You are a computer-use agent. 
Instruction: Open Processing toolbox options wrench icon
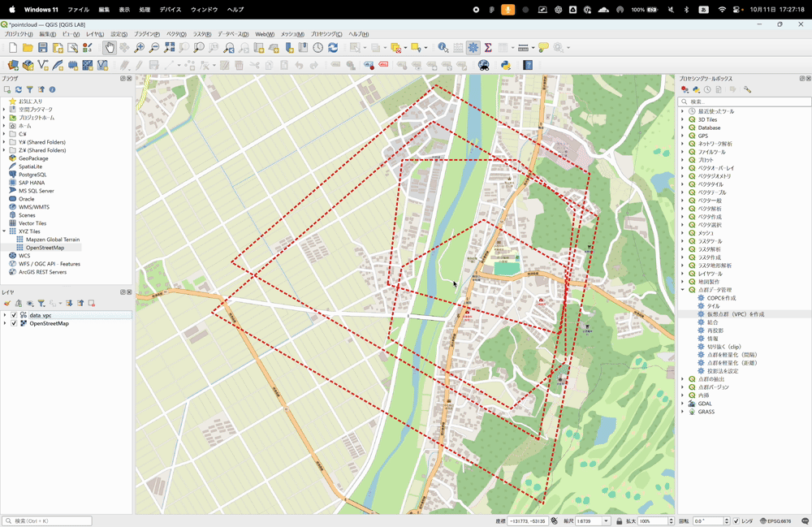click(x=747, y=89)
